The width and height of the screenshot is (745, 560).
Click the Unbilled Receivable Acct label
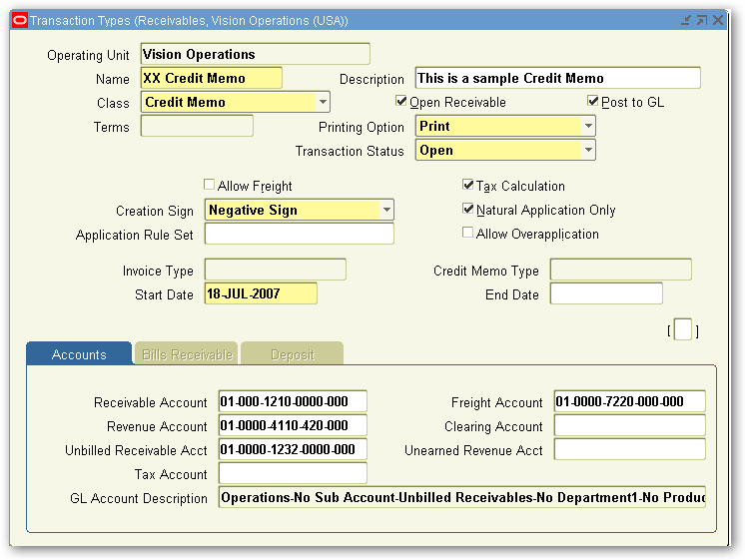point(136,451)
